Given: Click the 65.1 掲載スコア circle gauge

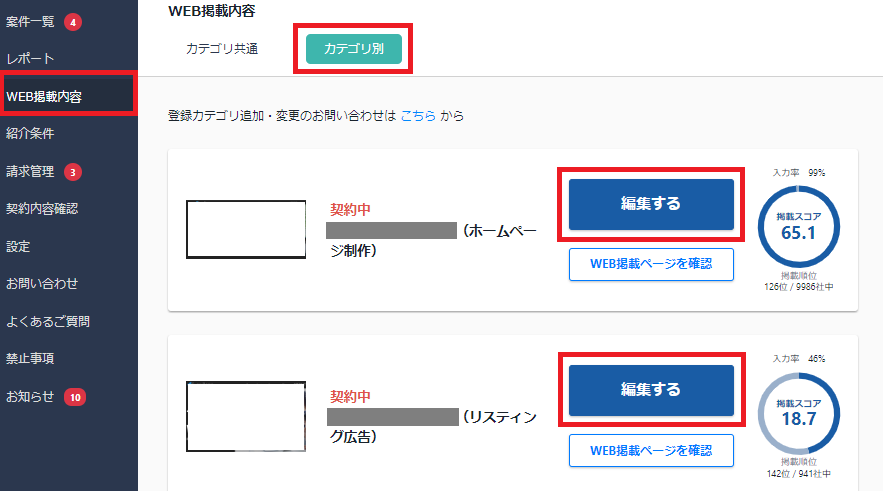Looking at the screenshot, I should (x=798, y=228).
